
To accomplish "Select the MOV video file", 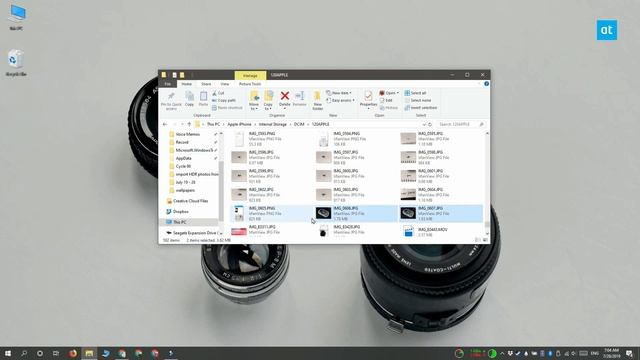I will point(441,231).
